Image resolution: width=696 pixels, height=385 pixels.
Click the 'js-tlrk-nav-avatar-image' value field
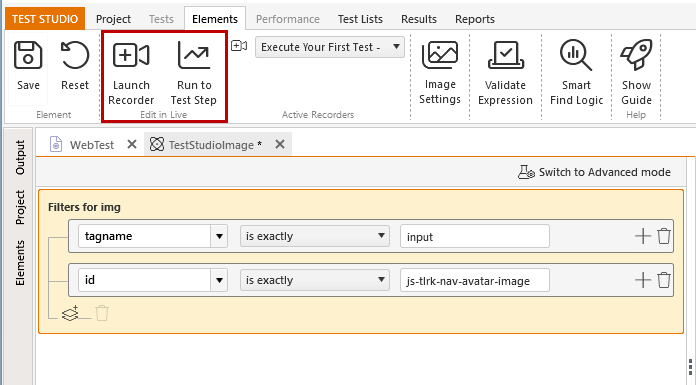coord(475,280)
